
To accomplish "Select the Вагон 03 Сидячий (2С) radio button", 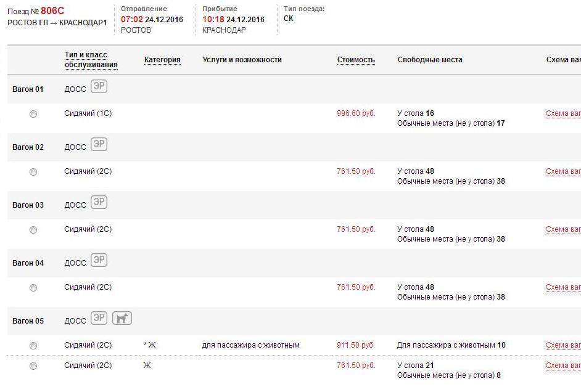I will click(33, 230).
